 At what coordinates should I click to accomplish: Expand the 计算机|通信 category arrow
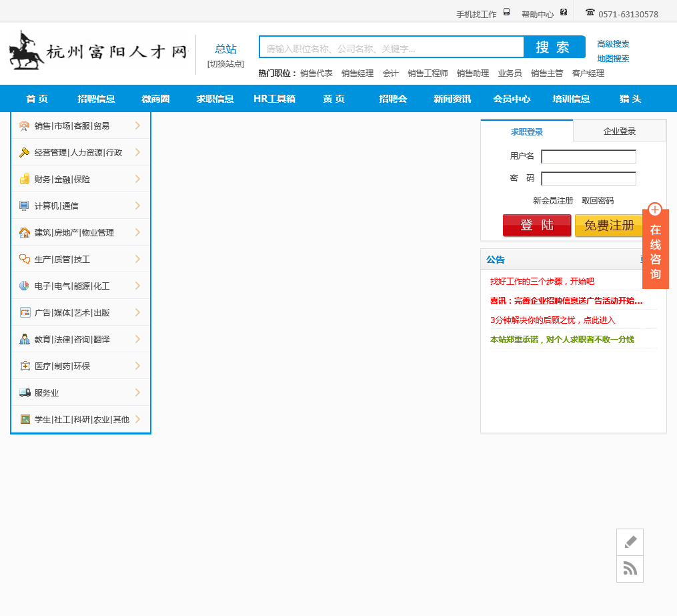[x=137, y=206]
